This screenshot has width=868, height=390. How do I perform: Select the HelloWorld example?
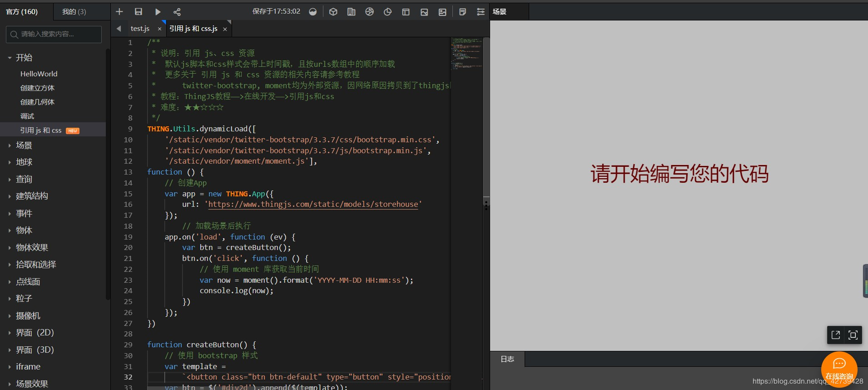[x=39, y=74]
